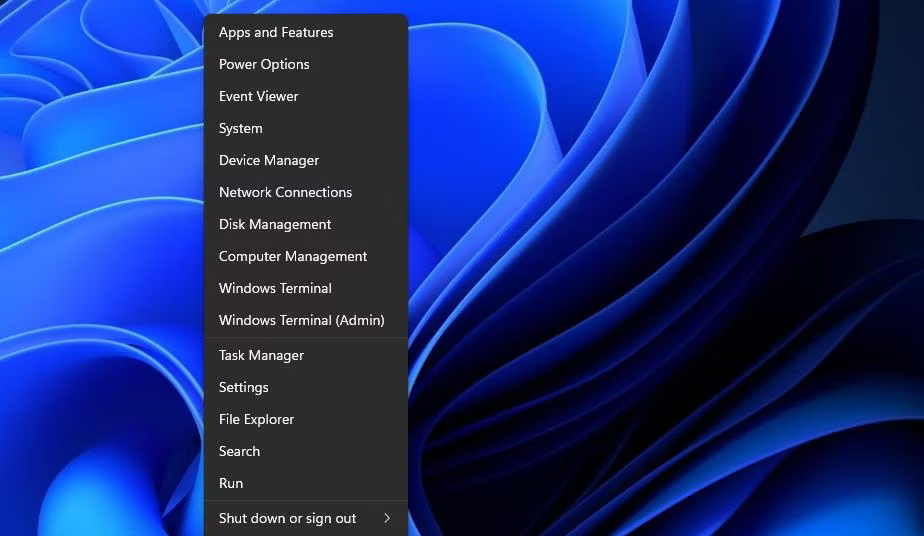Choose the Search menu entry
924x536 pixels.
[306, 451]
